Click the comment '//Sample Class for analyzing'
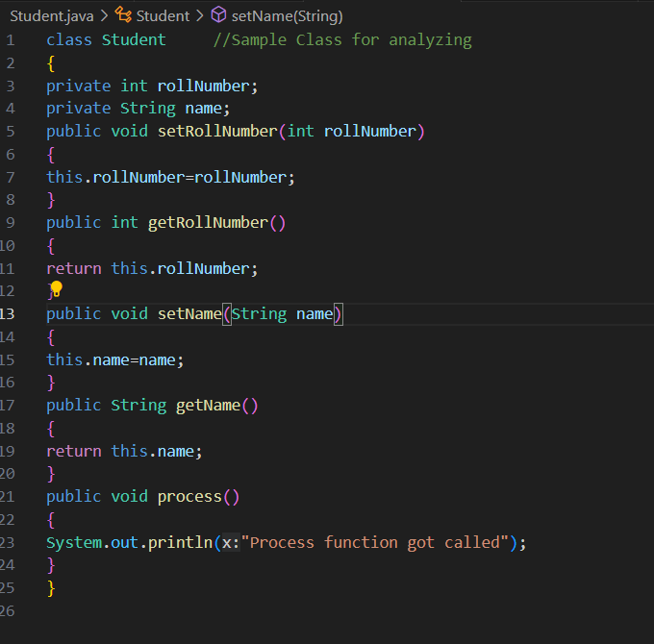 342,40
